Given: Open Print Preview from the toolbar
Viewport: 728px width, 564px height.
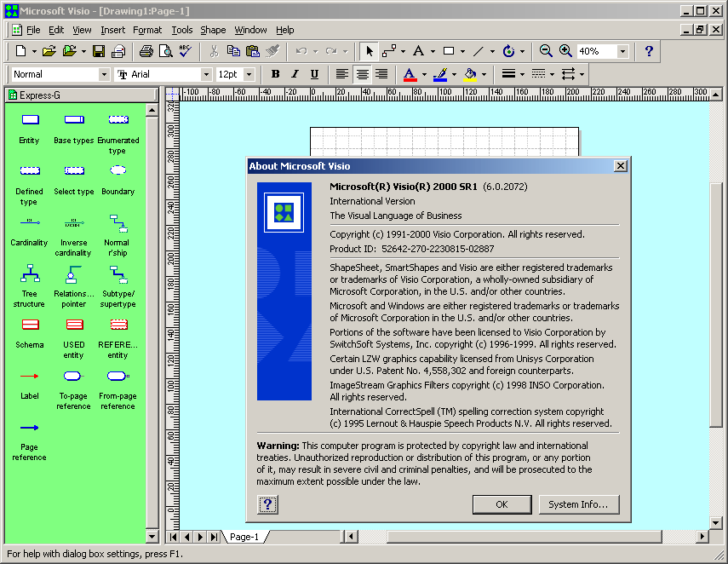Looking at the screenshot, I should (166, 51).
